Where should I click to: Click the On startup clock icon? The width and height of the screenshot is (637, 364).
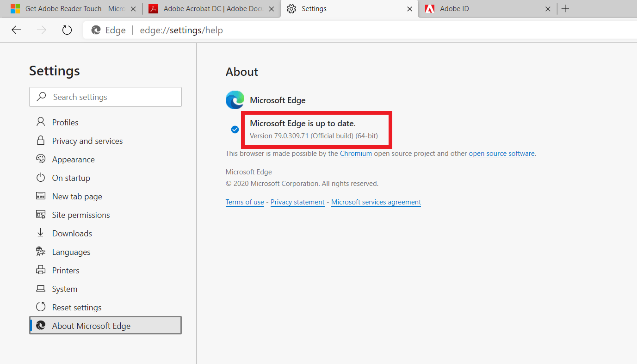pyautogui.click(x=41, y=178)
